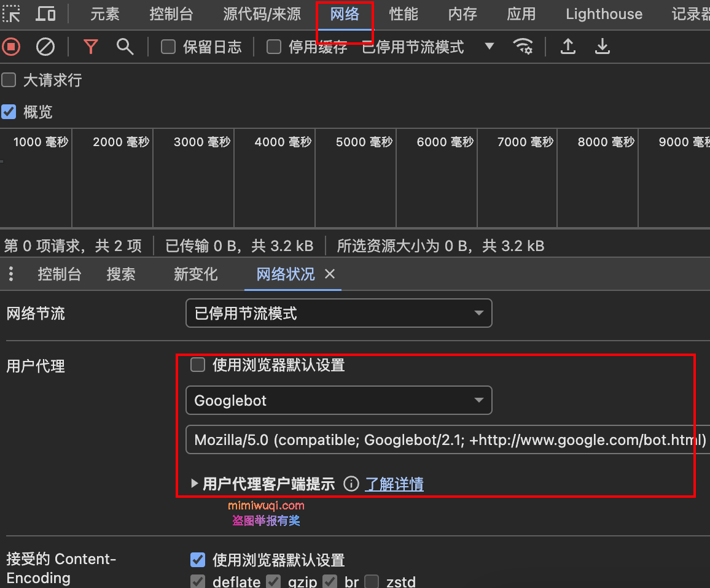Click status text 已传输 0 B，共 3.2 kB

pyautogui.click(x=239, y=246)
